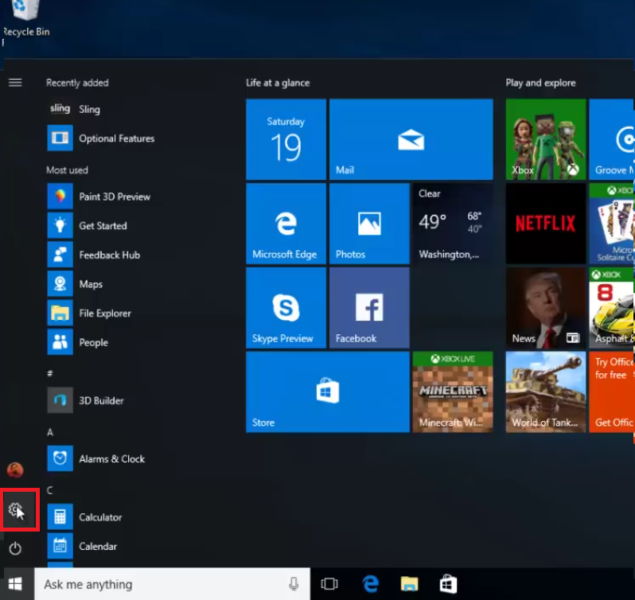The height and width of the screenshot is (600, 635).
Task: Open the Asphalt 8 tile
Action: (x=612, y=308)
